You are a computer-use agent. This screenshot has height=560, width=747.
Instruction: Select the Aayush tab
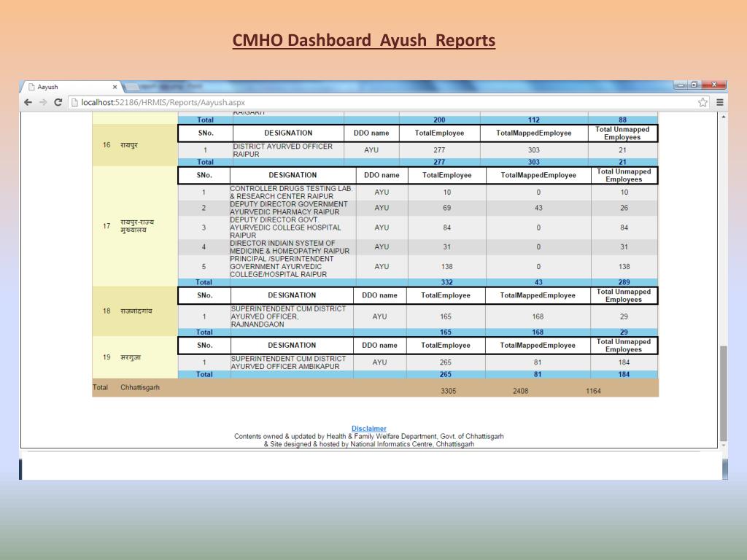coord(71,87)
